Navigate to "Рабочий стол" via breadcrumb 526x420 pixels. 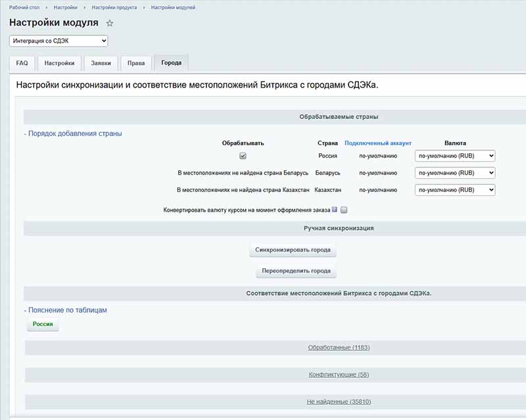click(20, 7)
